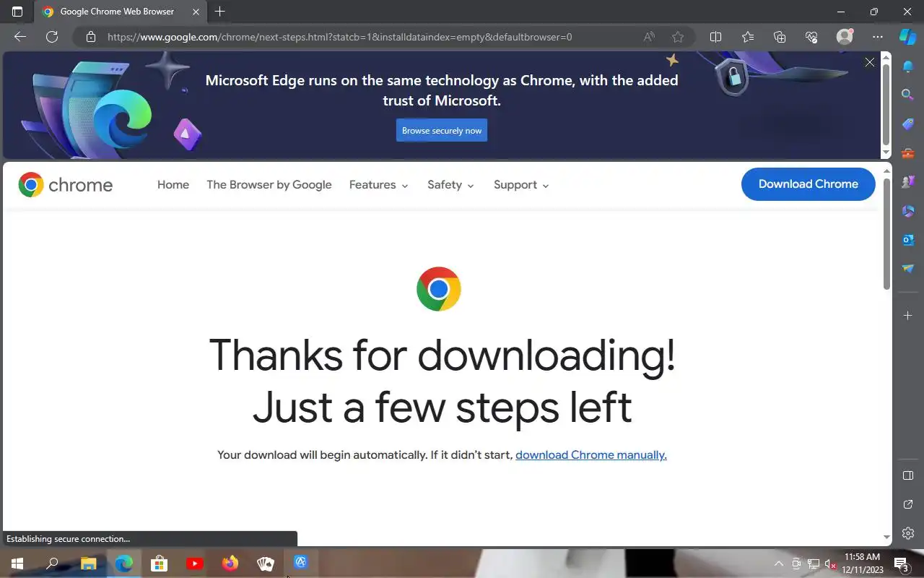Image resolution: width=924 pixels, height=578 pixels.
Task: Open the Collections icon
Action: (x=779, y=37)
